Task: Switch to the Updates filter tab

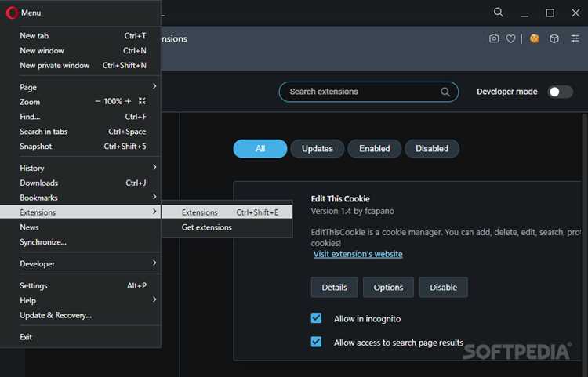Action: click(x=318, y=148)
